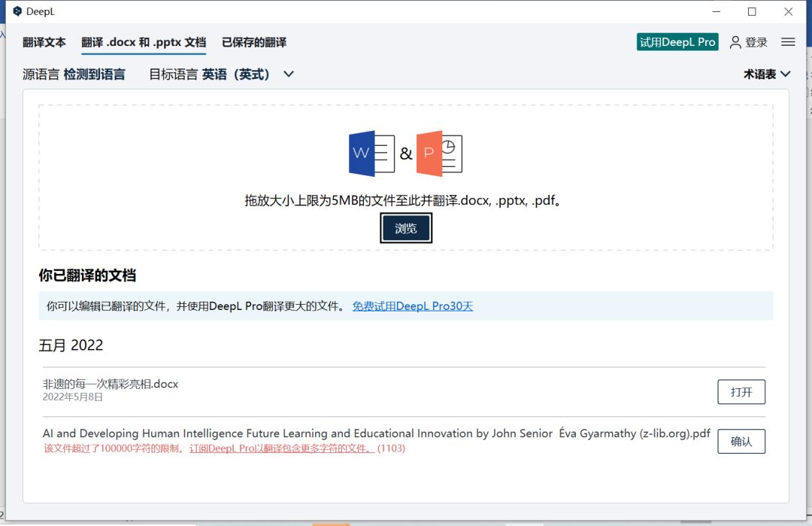The width and height of the screenshot is (812, 526).
Task: Click the Word document icon
Action: [x=371, y=153]
